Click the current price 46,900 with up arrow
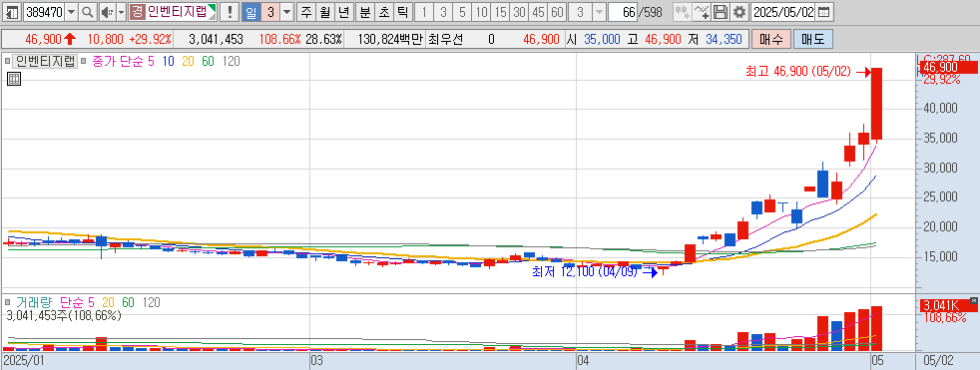 [50, 39]
